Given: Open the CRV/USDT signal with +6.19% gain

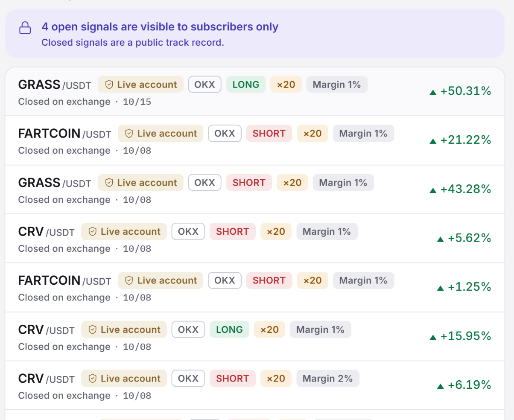Looking at the screenshot, I should point(255,385).
